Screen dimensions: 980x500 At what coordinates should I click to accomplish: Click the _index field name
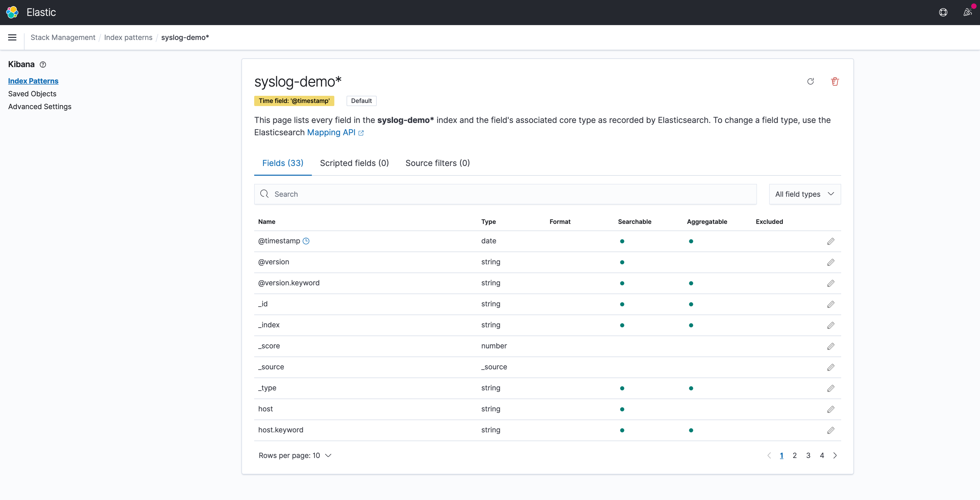[269, 325]
